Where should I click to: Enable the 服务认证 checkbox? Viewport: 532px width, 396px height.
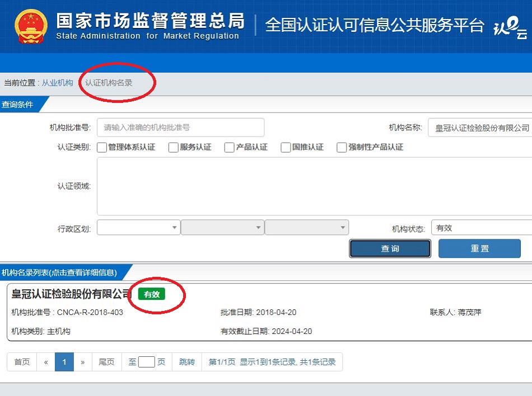pyautogui.click(x=174, y=148)
